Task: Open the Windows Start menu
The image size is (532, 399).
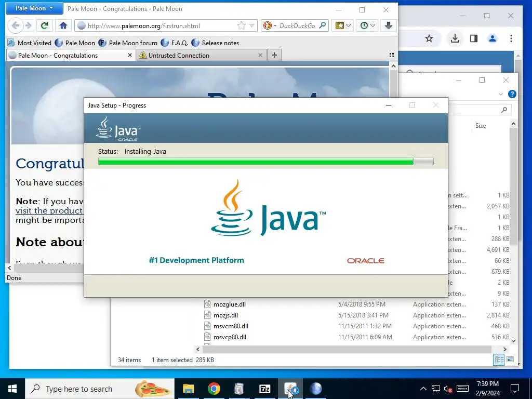Action: pyautogui.click(x=12, y=389)
